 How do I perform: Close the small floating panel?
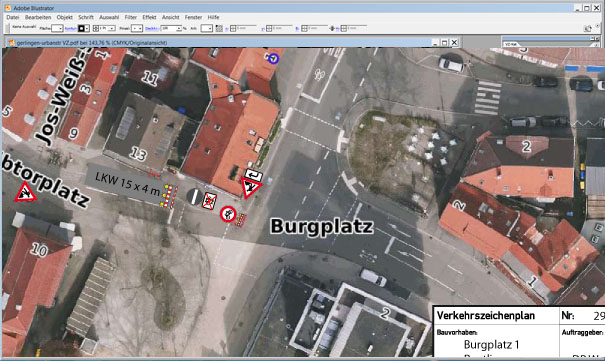click(x=597, y=39)
